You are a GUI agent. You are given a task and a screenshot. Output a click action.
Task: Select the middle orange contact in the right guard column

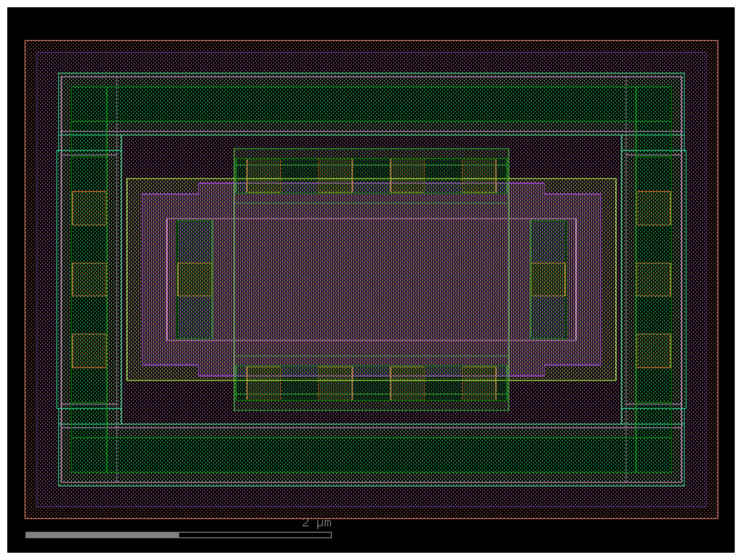[x=653, y=279]
